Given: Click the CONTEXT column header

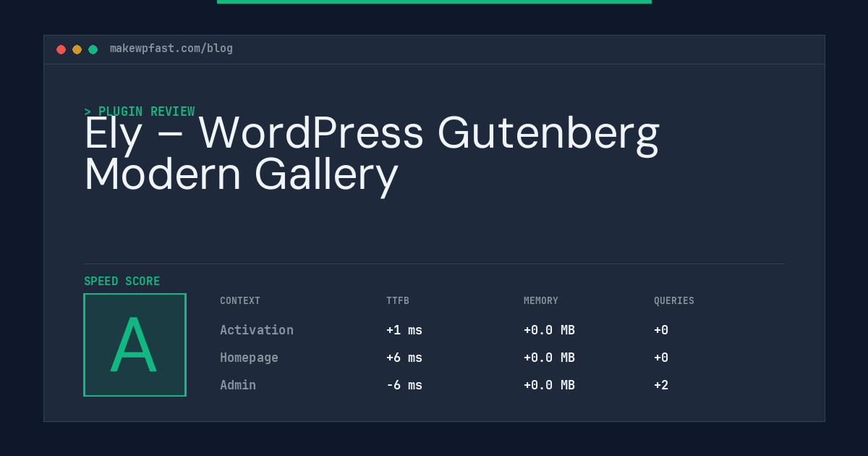Looking at the screenshot, I should [240, 301].
